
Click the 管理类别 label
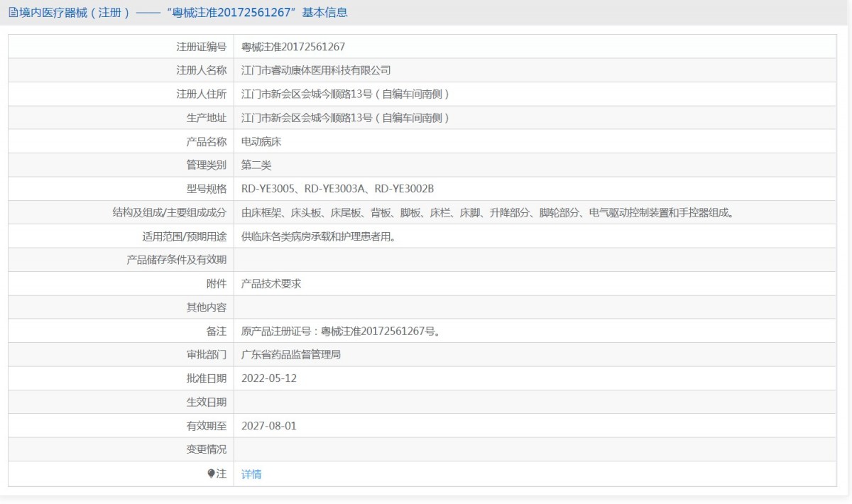point(206,165)
